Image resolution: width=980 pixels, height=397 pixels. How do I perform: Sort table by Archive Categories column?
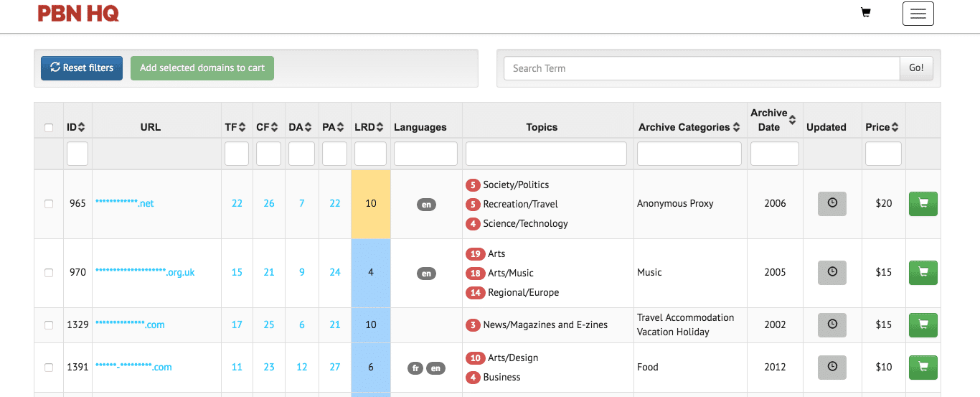click(689, 127)
